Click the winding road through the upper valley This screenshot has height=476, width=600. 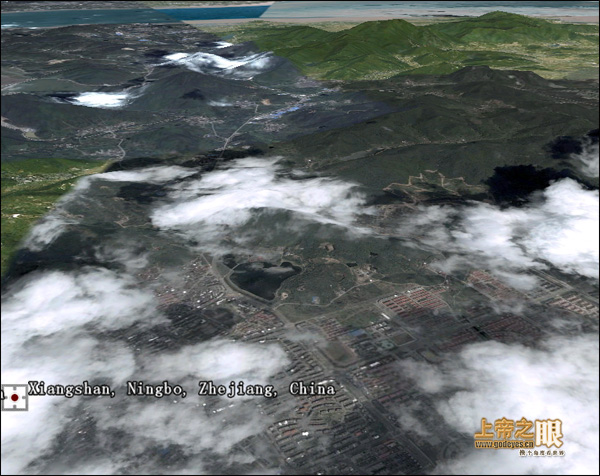click(238, 128)
